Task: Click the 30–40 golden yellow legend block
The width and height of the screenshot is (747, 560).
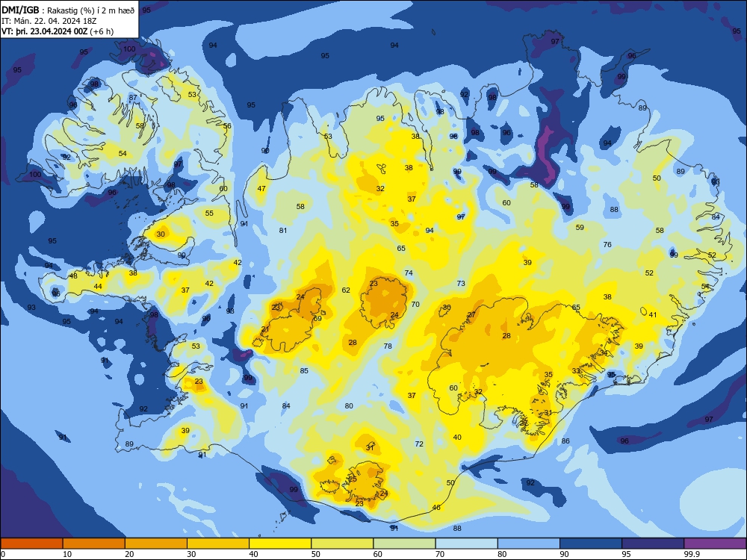Action: 218,544
